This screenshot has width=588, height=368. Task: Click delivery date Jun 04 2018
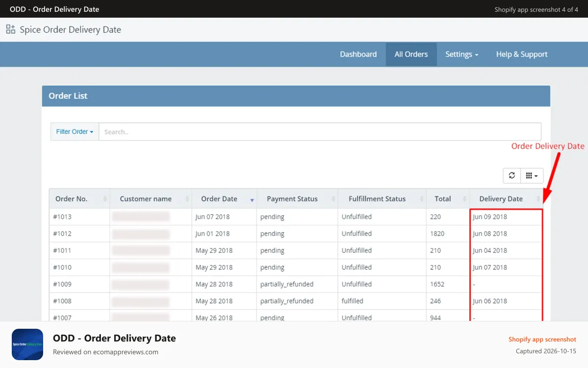(490, 250)
